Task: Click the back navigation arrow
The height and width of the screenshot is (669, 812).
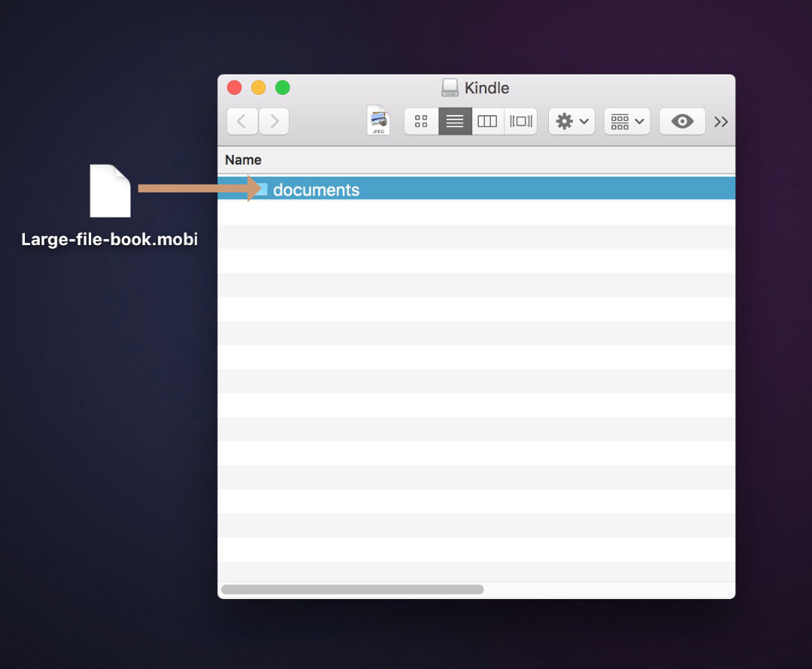Action: pos(241,121)
